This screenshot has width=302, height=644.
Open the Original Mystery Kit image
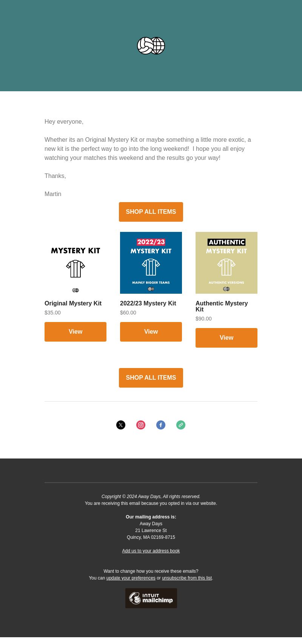[75, 263]
